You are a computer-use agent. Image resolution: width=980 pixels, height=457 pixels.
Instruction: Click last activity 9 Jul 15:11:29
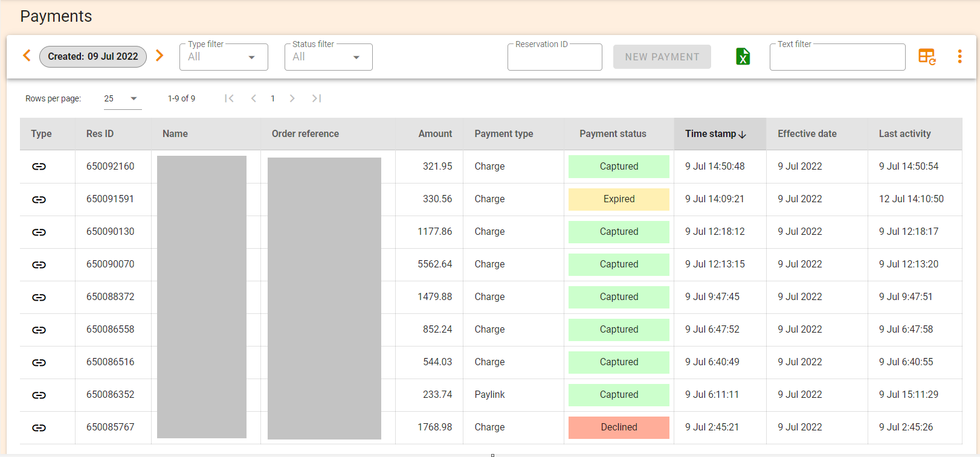point(909,394)
